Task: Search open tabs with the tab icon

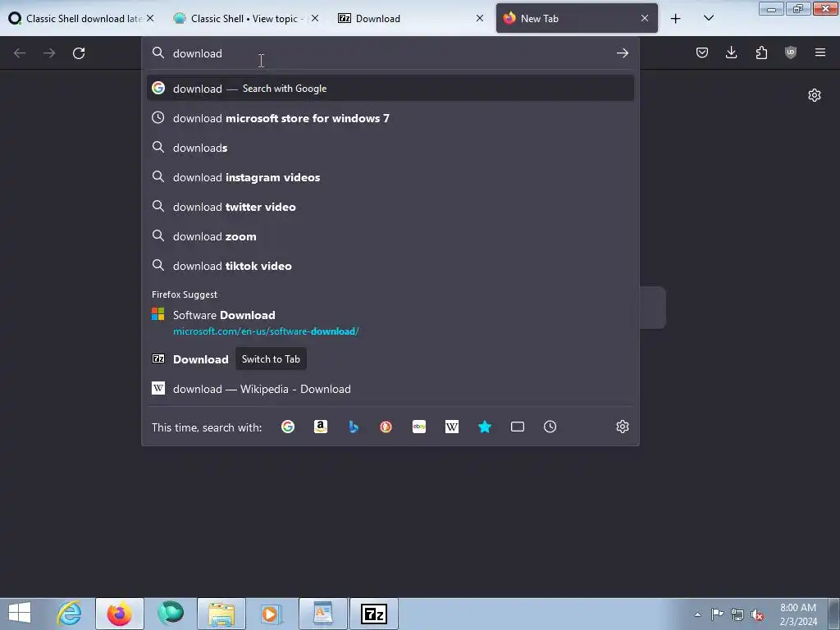Action: (x=518, y=427)
